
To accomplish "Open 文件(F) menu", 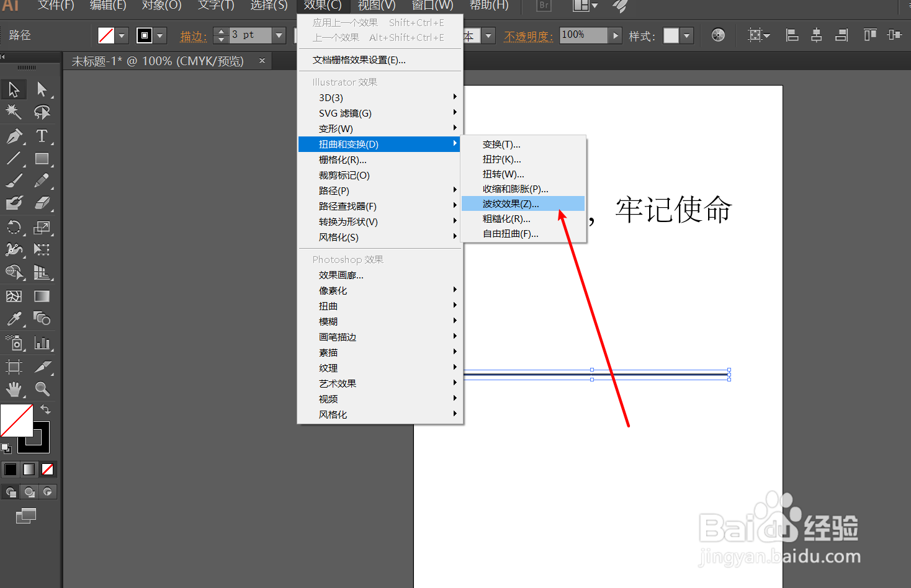I will click(x=56, y=6).
